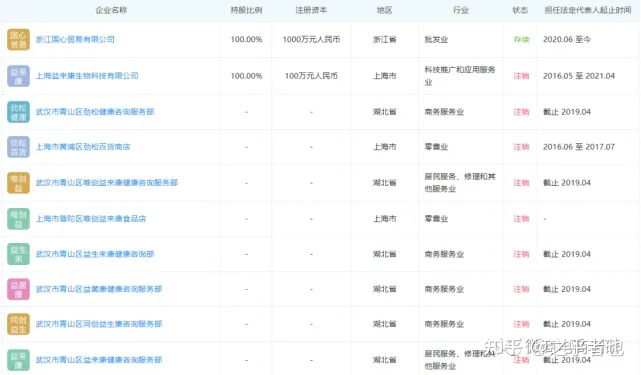Click the 劲松百货 company logo icon
This screenshot has width=641, height=375.
[18, 147]
